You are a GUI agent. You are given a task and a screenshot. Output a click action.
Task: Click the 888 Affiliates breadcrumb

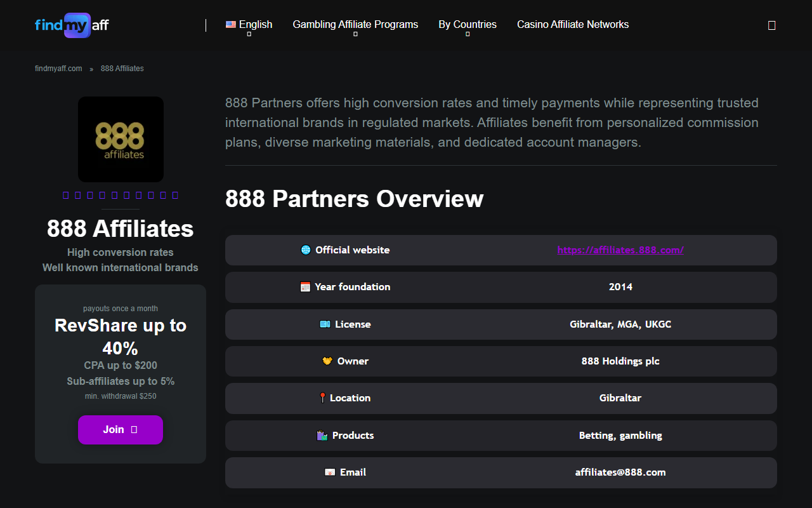point(122,69)
